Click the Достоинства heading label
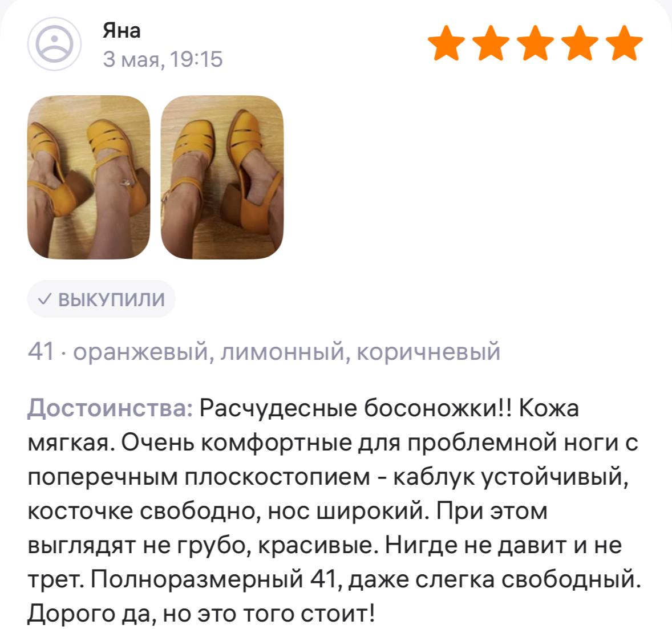Screen dimensions: 672x629 coord(110,408)
